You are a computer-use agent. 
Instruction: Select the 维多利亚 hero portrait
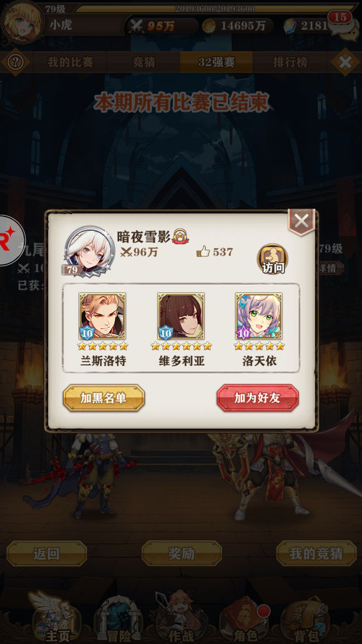(x=181, y=316)
